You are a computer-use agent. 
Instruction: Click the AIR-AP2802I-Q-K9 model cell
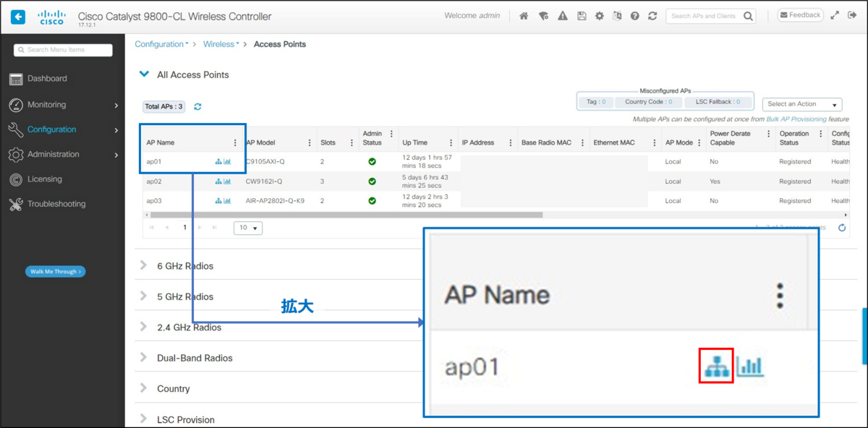pyautogui.click(x=275, y=201)
